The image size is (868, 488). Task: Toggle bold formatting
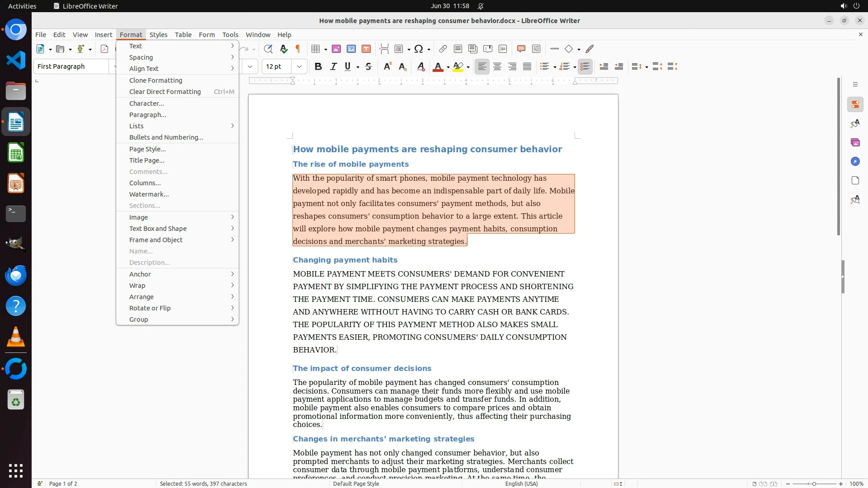point(318,66)
